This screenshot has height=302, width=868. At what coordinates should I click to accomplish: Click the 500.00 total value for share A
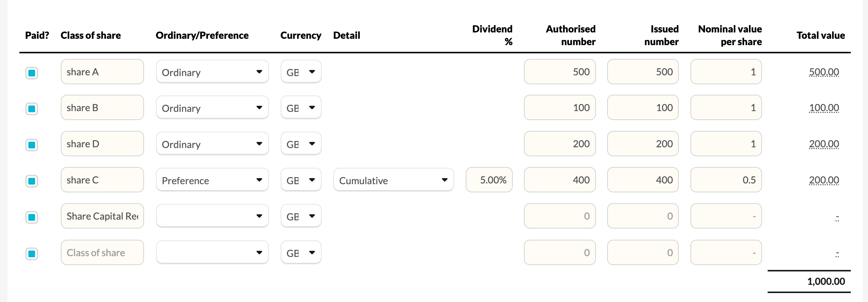[824, 72]
